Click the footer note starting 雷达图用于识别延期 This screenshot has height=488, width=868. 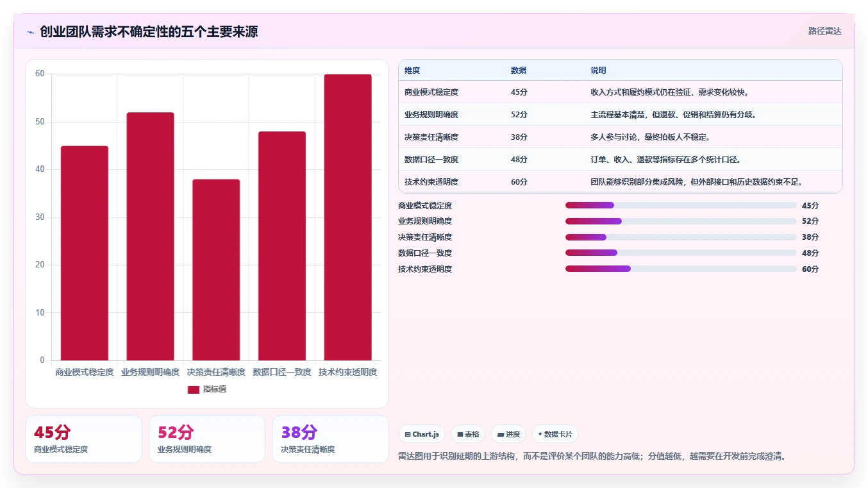(x=592, y=457)
